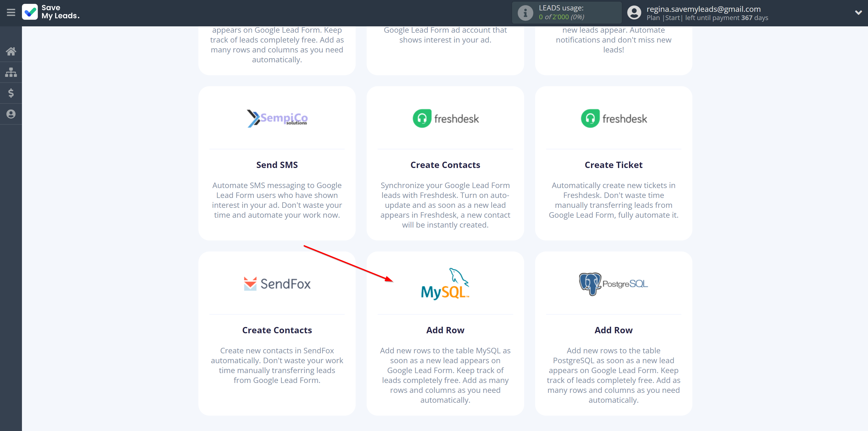The image size is (868, 431).
Task: Click the 'Google Lead Form ad account' description
Action: point(445,35)
